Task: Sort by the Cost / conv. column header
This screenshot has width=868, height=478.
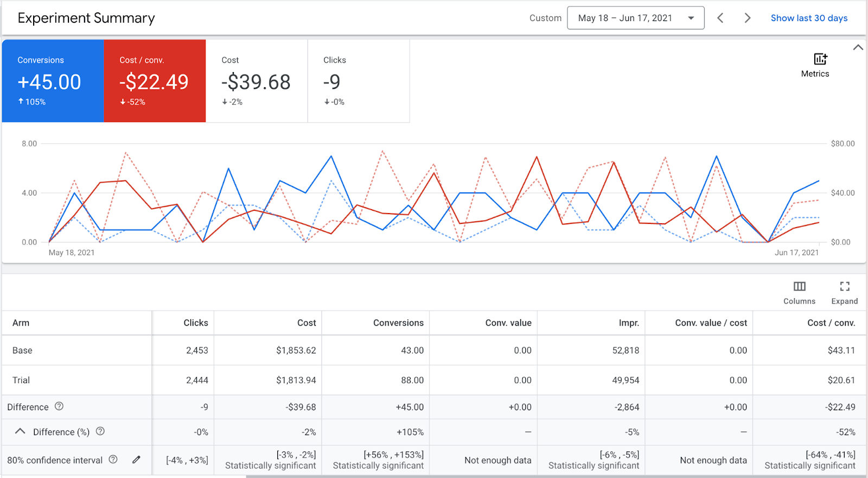Action: [831, 323]
